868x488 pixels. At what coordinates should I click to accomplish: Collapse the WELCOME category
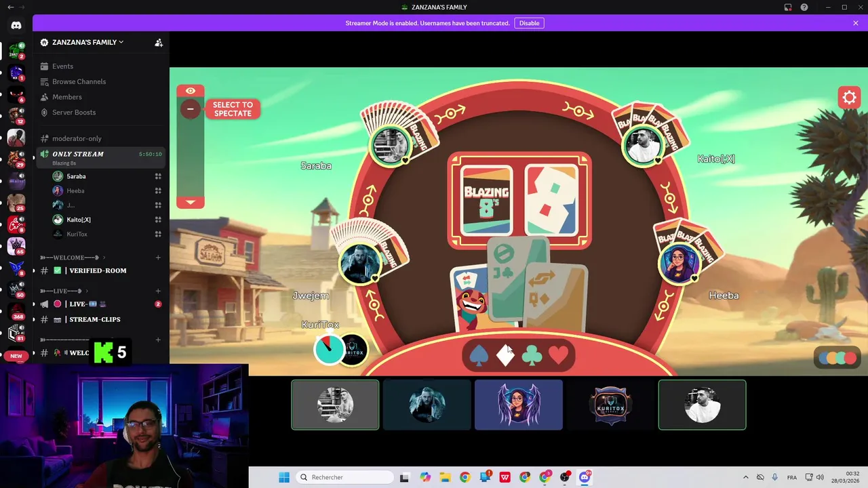tap(73, 258)
